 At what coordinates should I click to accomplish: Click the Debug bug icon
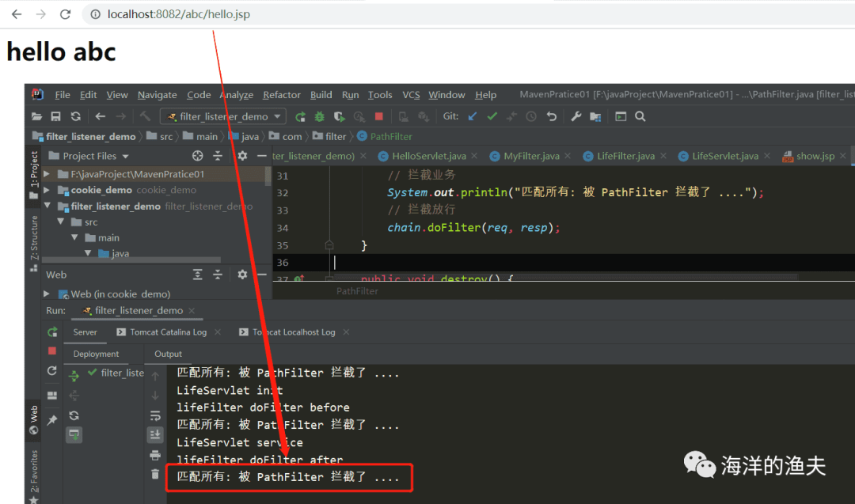319,116
